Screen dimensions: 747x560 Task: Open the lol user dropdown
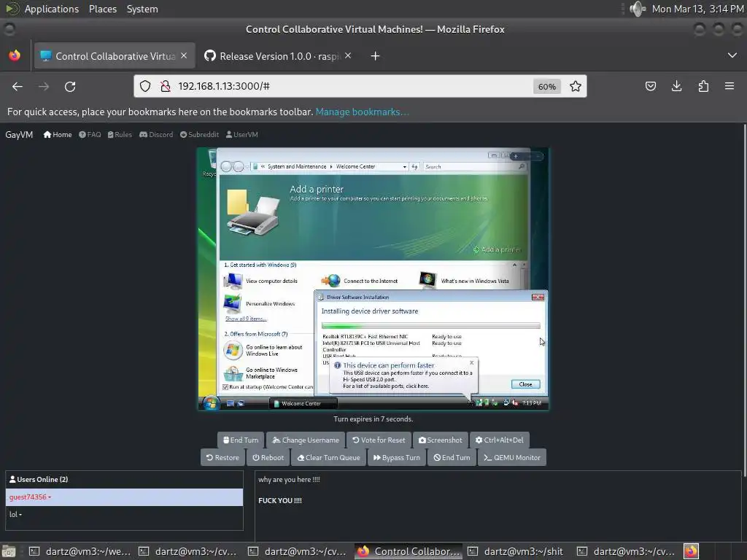click(15, 514)
